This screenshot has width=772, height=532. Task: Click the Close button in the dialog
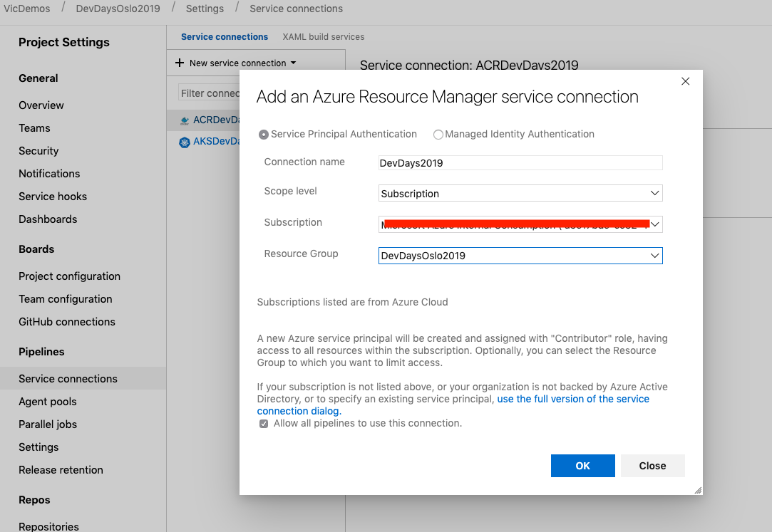[652, 465]
